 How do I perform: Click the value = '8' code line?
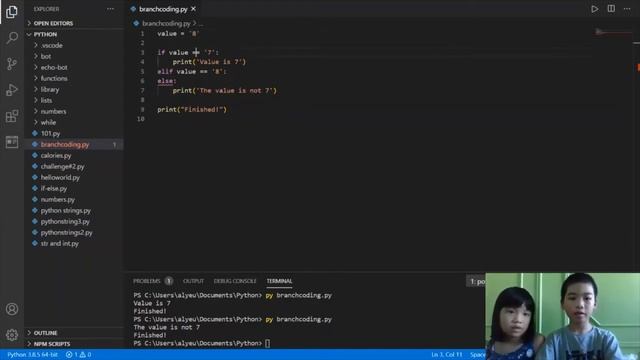178,34
